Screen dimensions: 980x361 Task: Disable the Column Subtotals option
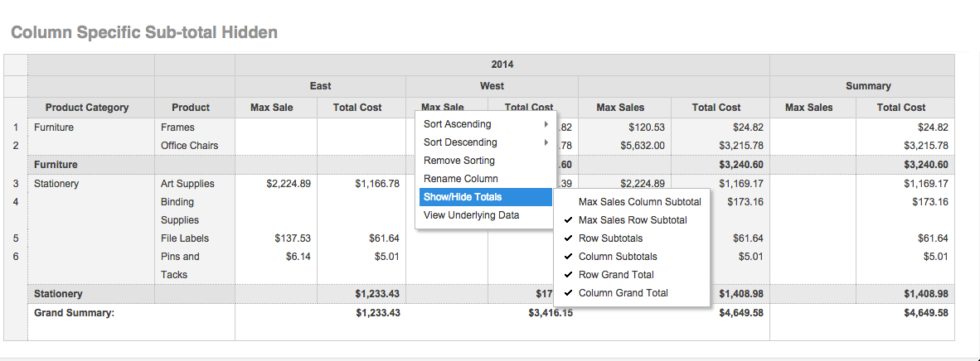[x=618, y=257]
